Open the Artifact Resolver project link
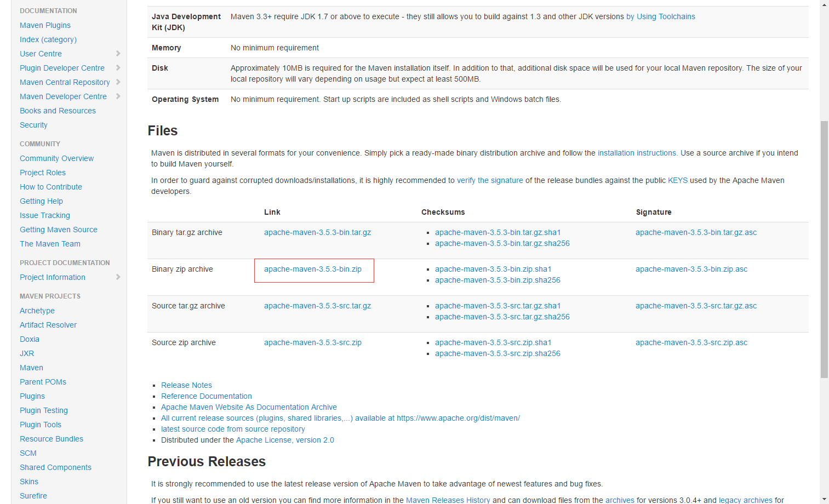Image resolution: width=829 pixels, height=504 pixels. pyautogui.click(x=48, y=325)
